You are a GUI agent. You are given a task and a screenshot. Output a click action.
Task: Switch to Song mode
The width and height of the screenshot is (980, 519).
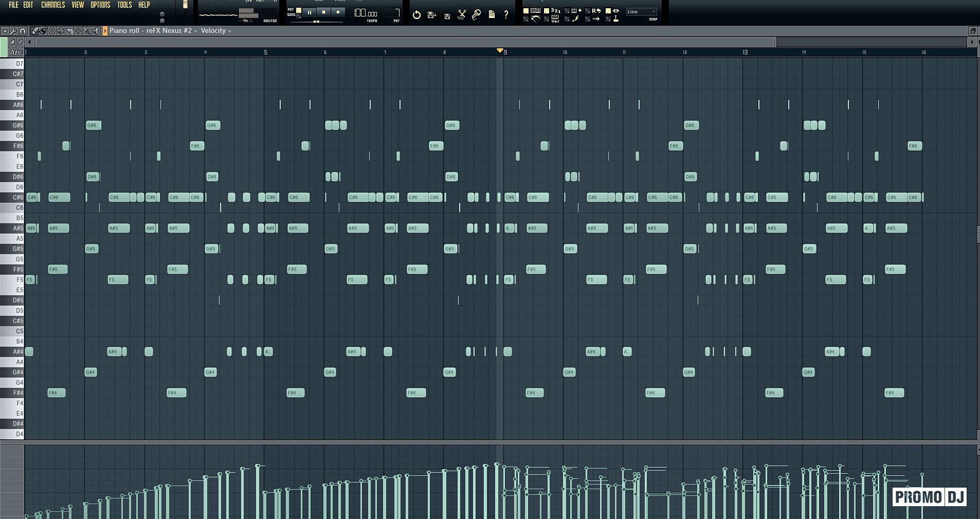coord(299,15)
